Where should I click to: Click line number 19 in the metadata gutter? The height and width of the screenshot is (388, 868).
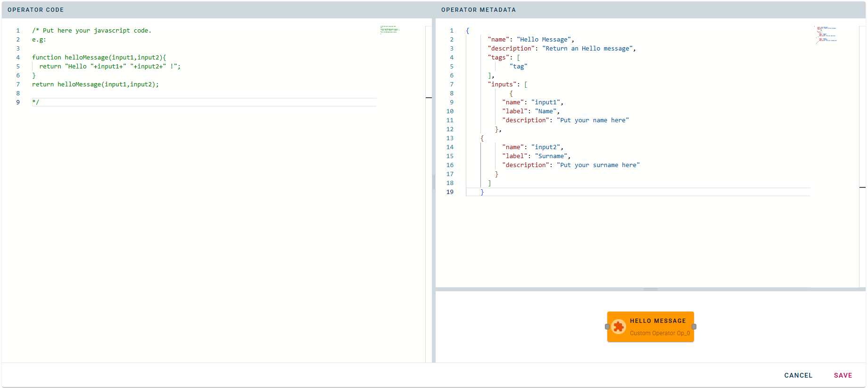coord(450,192)
